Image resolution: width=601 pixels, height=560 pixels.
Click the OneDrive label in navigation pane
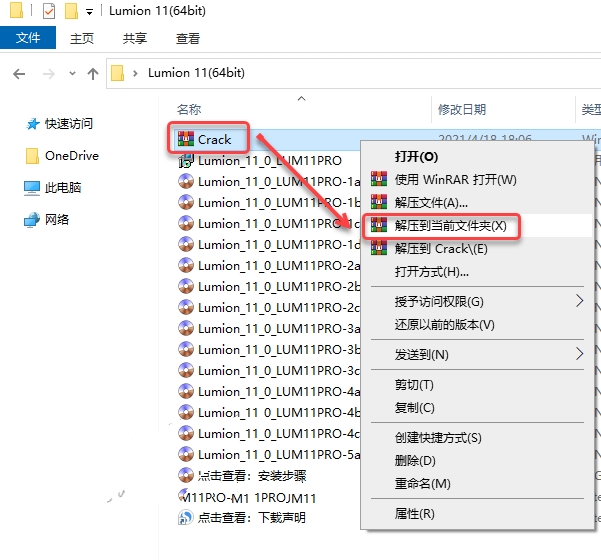pyautogui.click(x=72, y=156)
